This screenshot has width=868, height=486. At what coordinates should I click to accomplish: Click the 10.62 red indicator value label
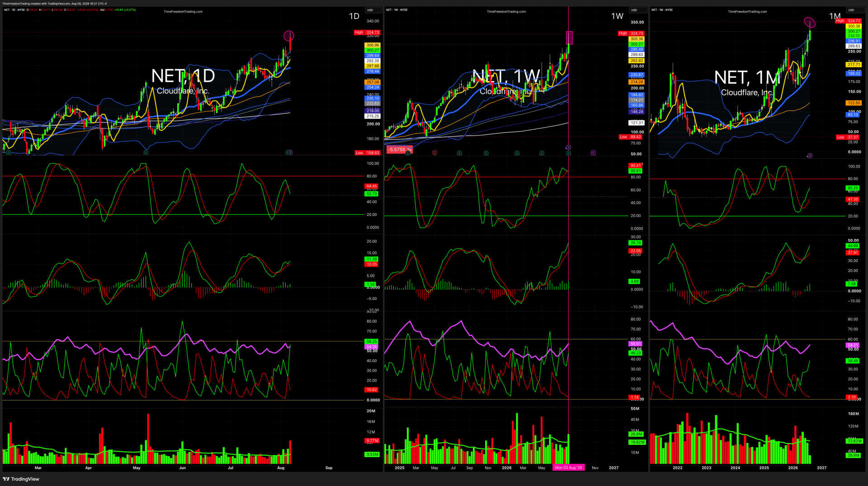pyautogui.click(x=372, y=390)
